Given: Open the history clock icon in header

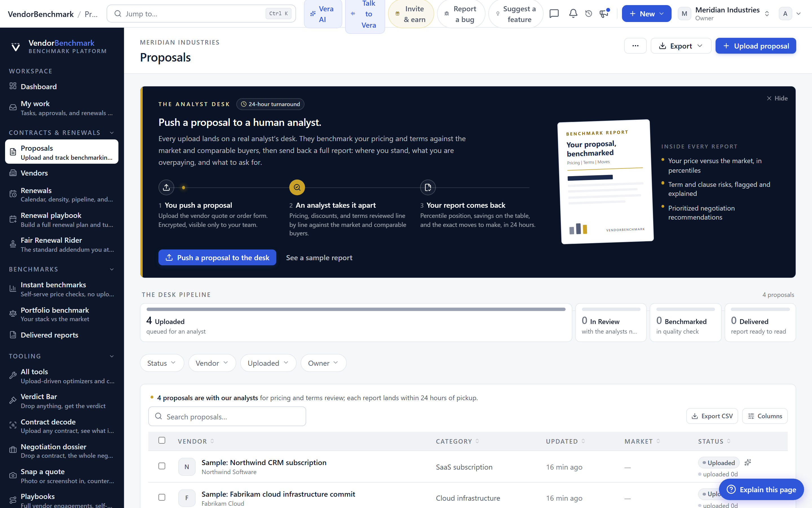Looking at the screenshot, I should [588, 14].
